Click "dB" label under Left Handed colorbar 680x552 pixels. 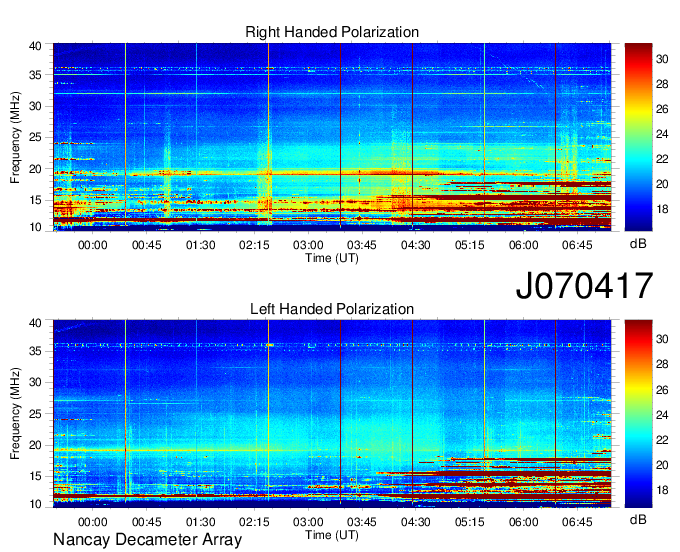pos(638,520)
